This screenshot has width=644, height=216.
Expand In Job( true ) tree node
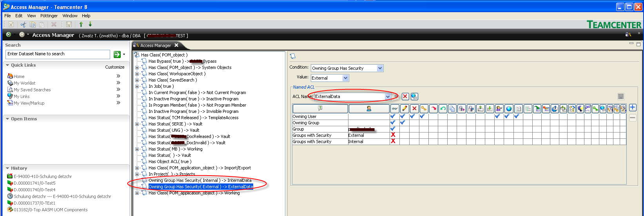tap(137, 86)
